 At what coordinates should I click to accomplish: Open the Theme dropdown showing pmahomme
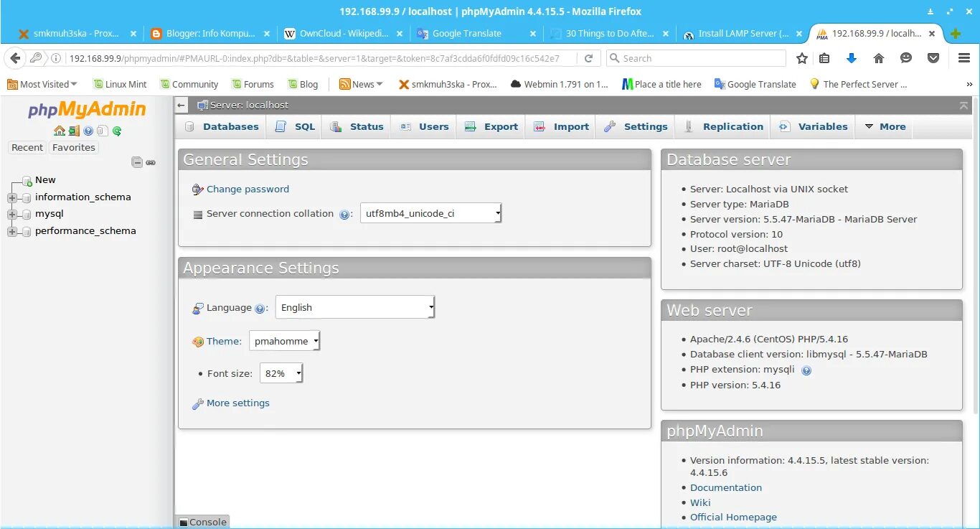tap(284, 341)
